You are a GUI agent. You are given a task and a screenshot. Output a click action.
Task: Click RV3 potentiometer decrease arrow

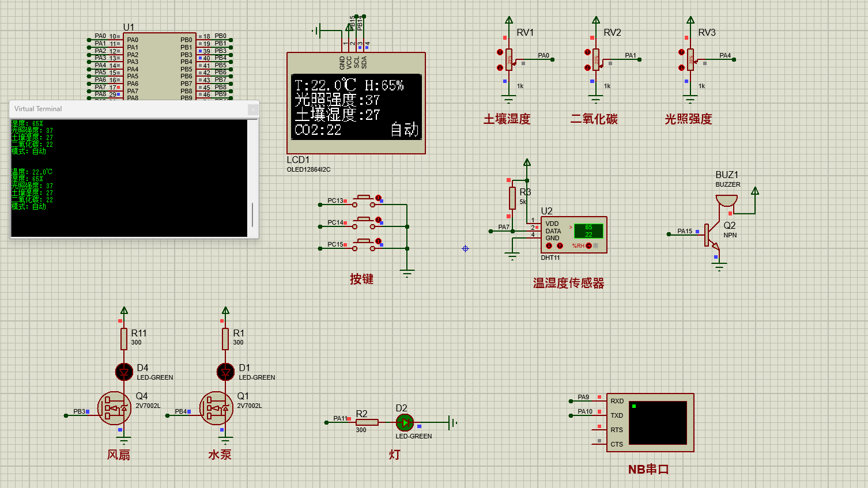click(x=681, y=67)
